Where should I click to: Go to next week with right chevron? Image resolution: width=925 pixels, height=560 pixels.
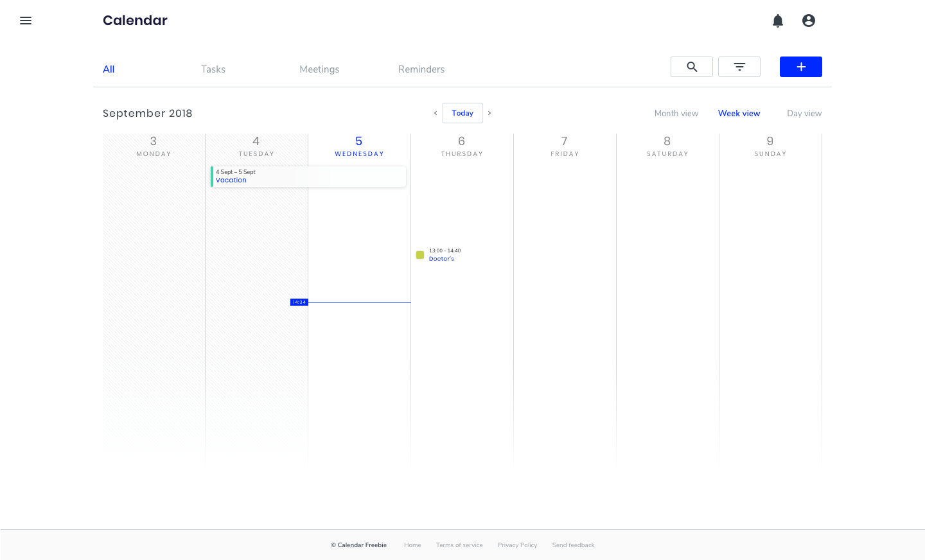pos(489,113)
